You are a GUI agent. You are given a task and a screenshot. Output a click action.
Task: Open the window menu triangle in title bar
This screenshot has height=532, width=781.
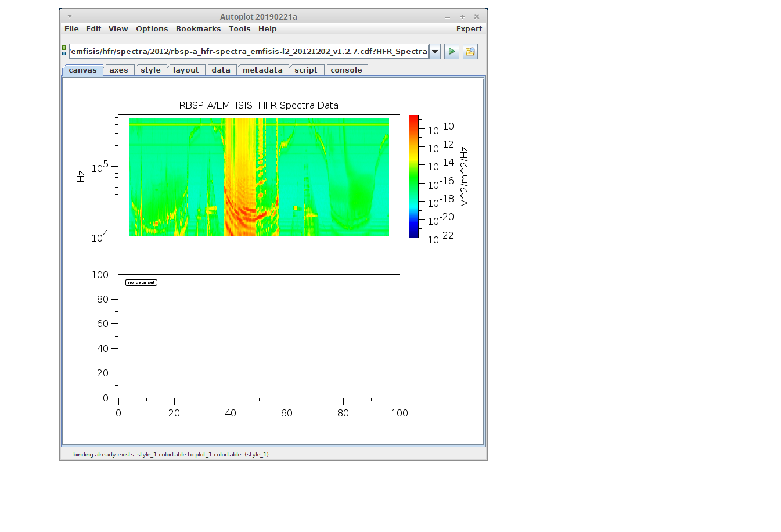pyautogui.click(x=70, y=16)
